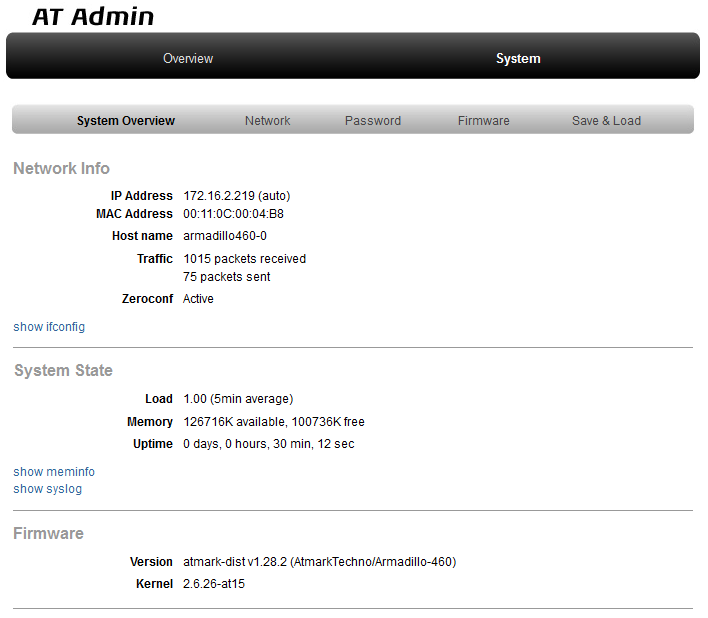Click the Zeroconf label
The width and height of the screenshot is (708, 618).
tap(147, 299)
